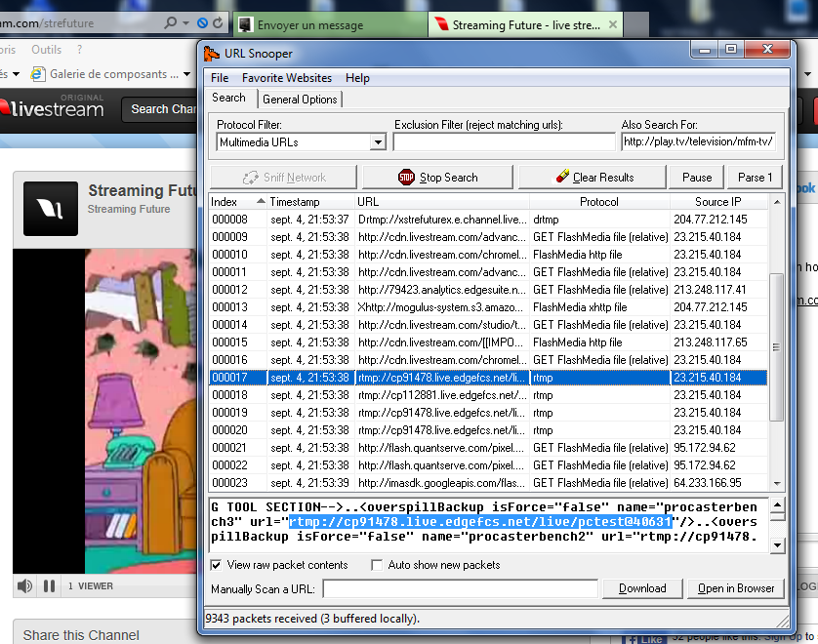Open the Help menu in URL Snooper
This screenshot has width=818, height=644.
pyautogui.click(x=357, y=78)
